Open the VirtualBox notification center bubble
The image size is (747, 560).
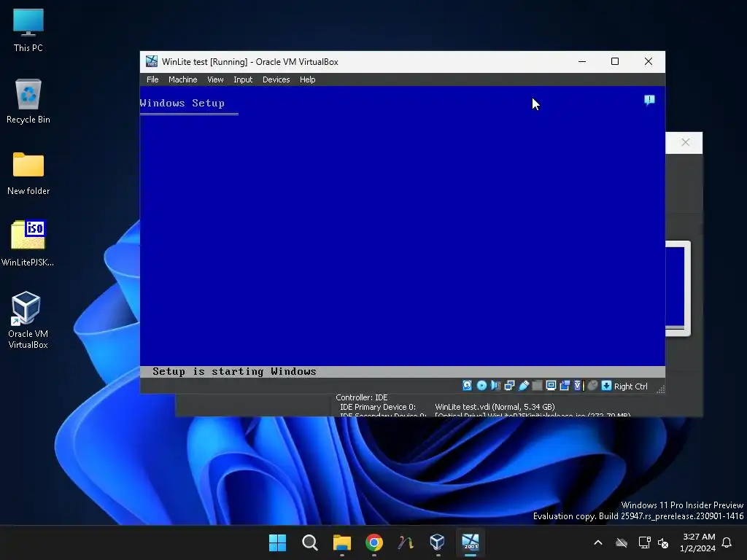pos(649,100)
